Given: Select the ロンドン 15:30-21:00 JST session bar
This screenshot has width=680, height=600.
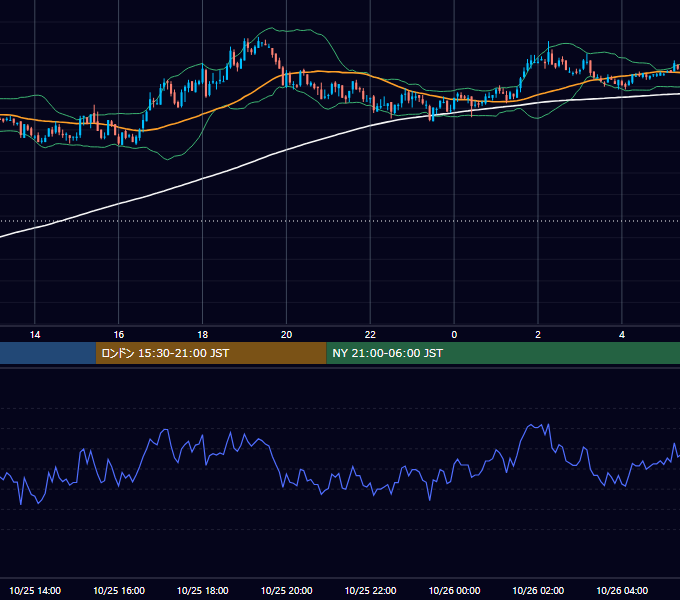Looking at the screenshot, I should tap(211, 353).
